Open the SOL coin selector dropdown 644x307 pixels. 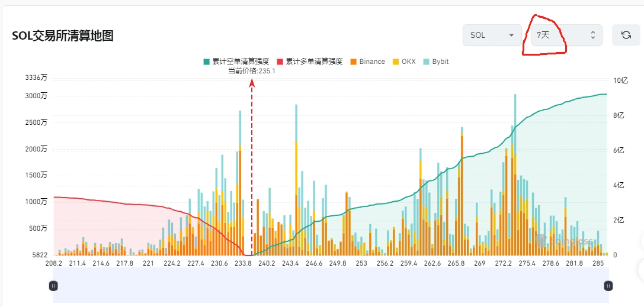click(x=492, y=35)
